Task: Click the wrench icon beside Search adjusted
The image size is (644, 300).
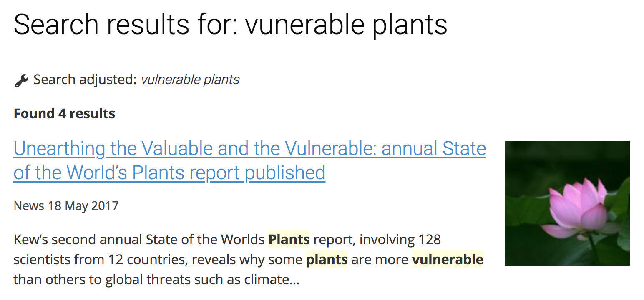Action: click(21, 80)
